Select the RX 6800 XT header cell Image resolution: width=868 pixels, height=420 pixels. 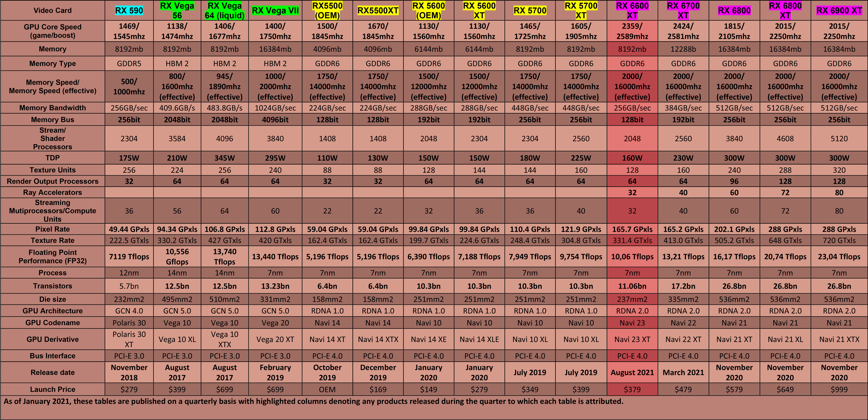click(x=785, y=10)
